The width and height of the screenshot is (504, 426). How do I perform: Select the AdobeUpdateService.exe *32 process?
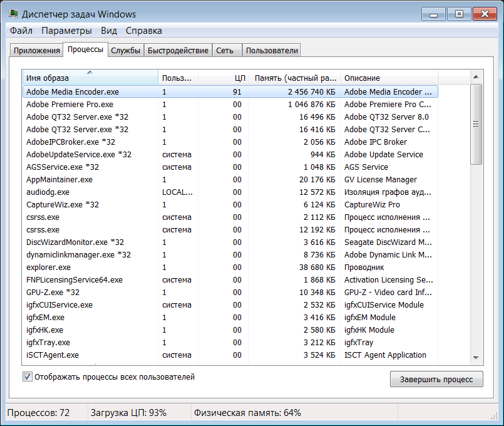(230, 154)
